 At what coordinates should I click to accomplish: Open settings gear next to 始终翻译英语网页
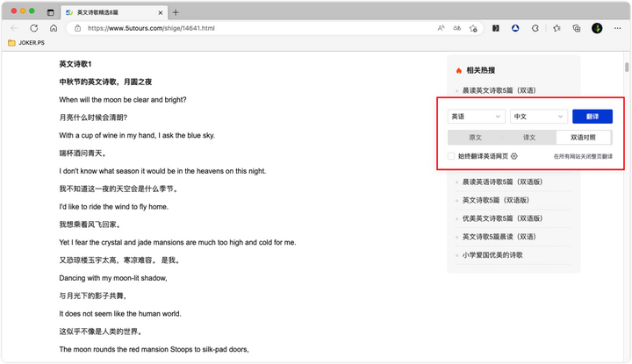pos(514,156)
